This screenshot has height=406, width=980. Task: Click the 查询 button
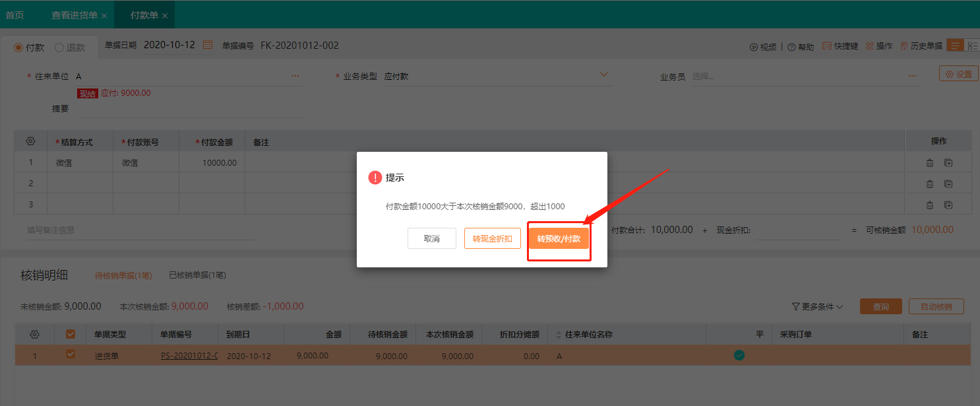[881, 306]
